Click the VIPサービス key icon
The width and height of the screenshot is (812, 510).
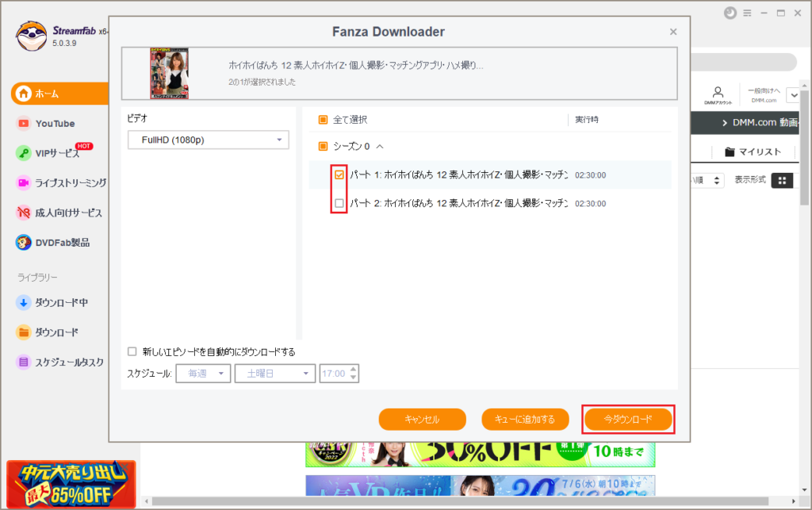click(23, 153)
